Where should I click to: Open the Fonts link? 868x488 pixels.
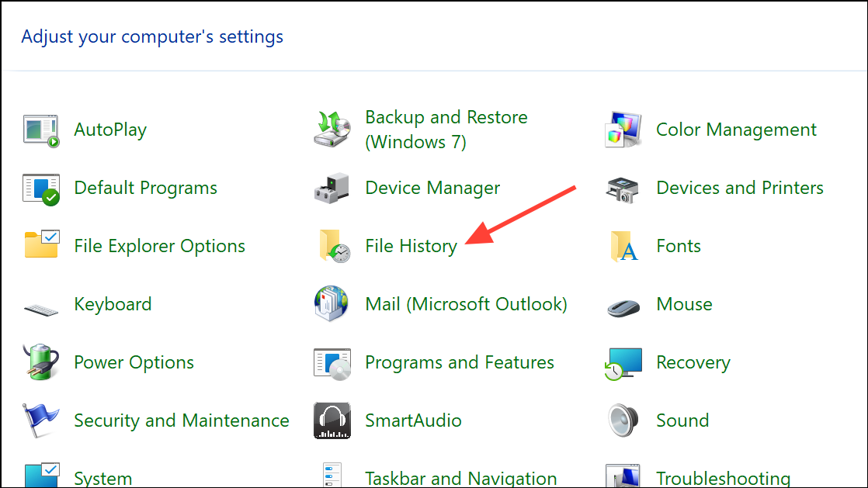pyautogui.click(x=678, y=246)
